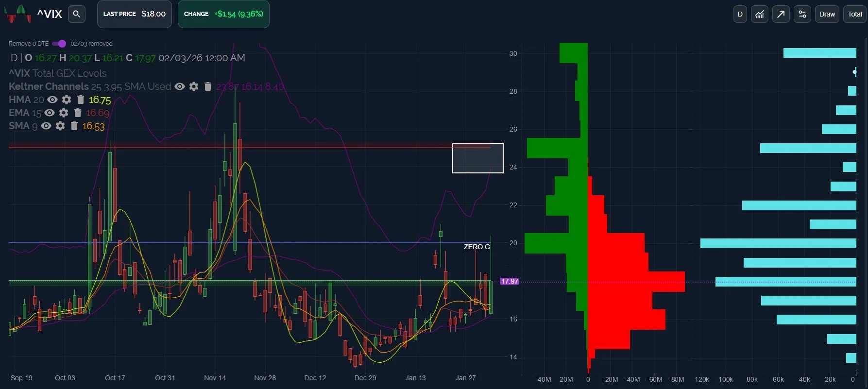Click the cyan volume bar at strike 30
Image resolution: width=868 pixels, height=389 pixels.
pos(820,53)
